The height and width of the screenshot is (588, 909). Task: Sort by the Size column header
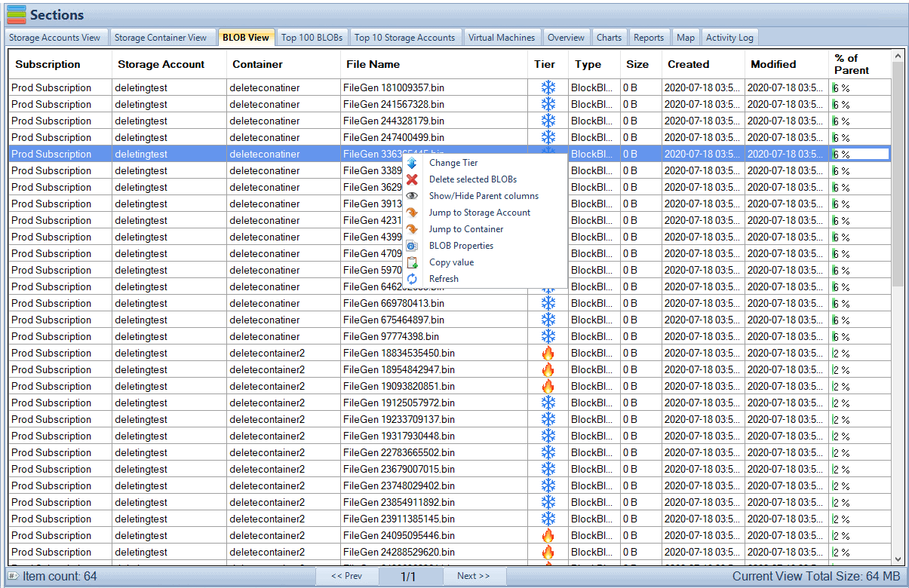point(637,64)
